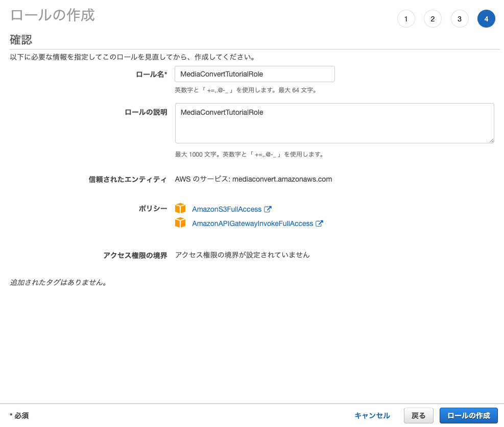Select the mediaconvert.amazonaws.com trusted entity text
The width and height of the screenshot is (504, 427).
tap(282, 179)
